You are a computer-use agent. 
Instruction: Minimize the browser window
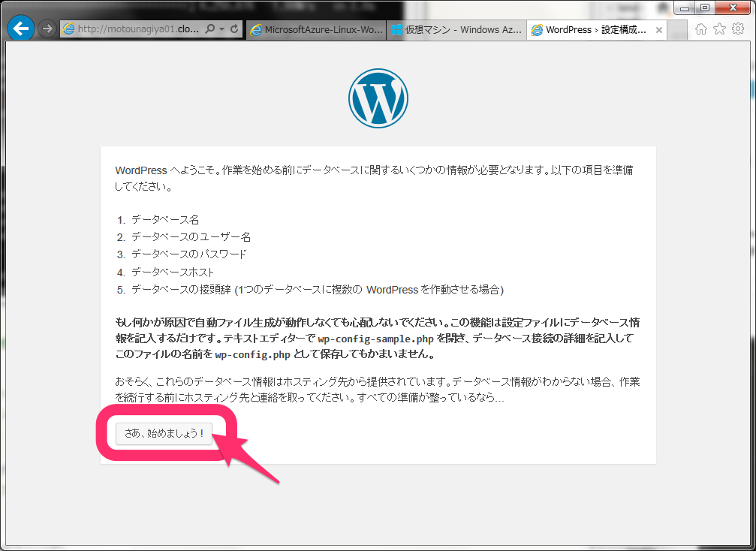point(685,8)
